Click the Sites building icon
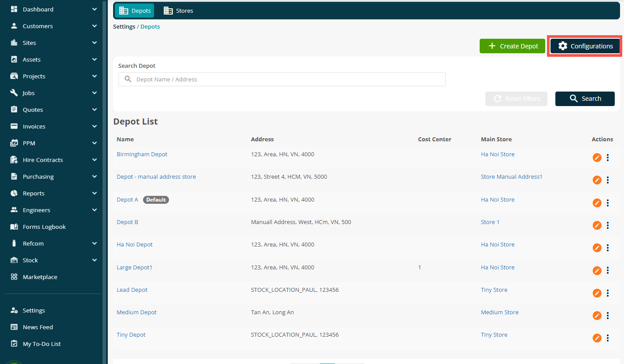The image size is (624, 364). (x=14, y=43)
